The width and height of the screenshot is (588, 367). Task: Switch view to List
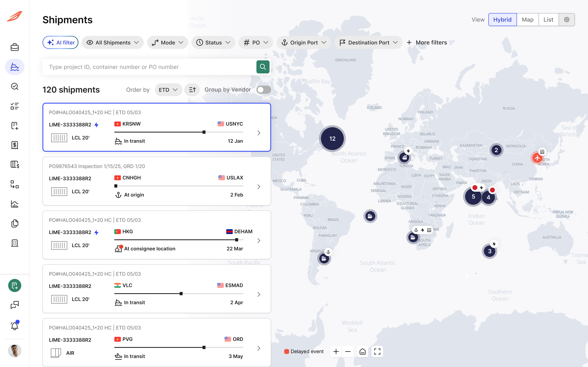click(x=548, y=19)
